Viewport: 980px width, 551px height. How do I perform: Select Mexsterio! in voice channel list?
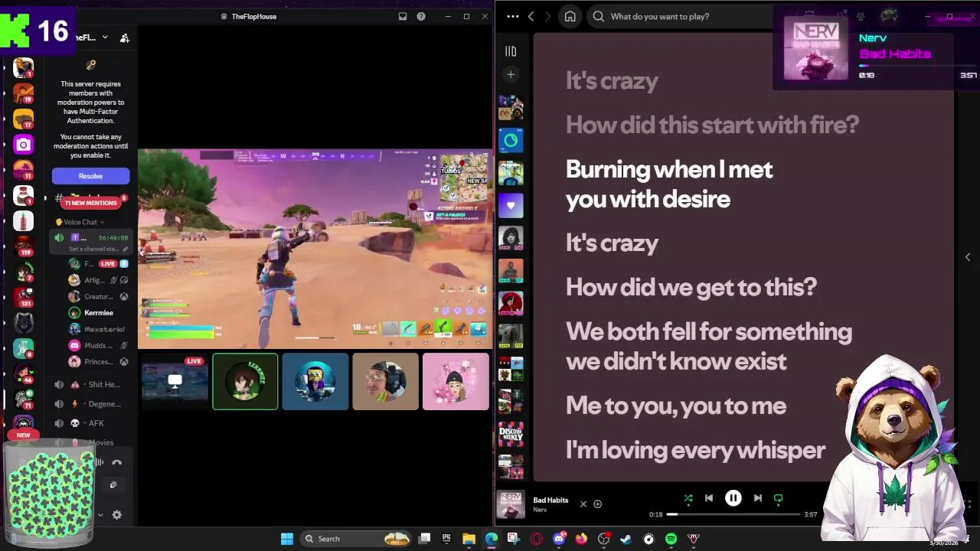(x=98, y=329)
